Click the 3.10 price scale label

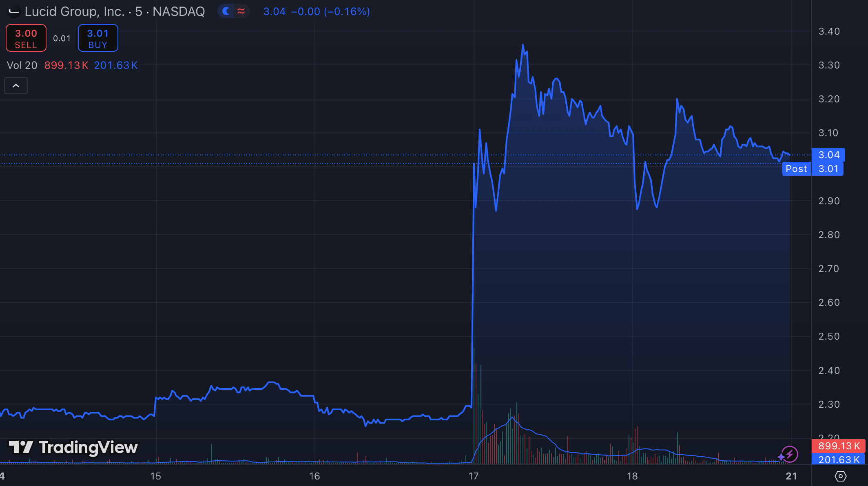[828, 133]
